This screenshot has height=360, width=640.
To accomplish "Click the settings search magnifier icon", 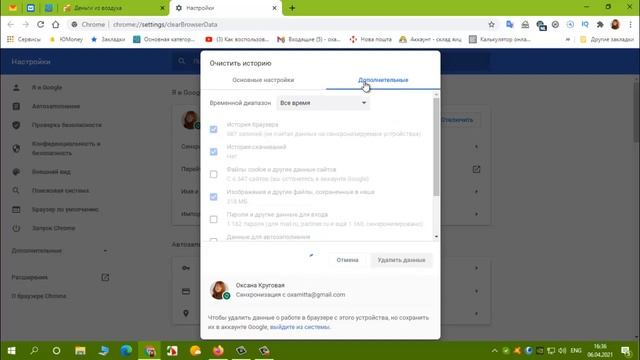I will click(182, 61).
